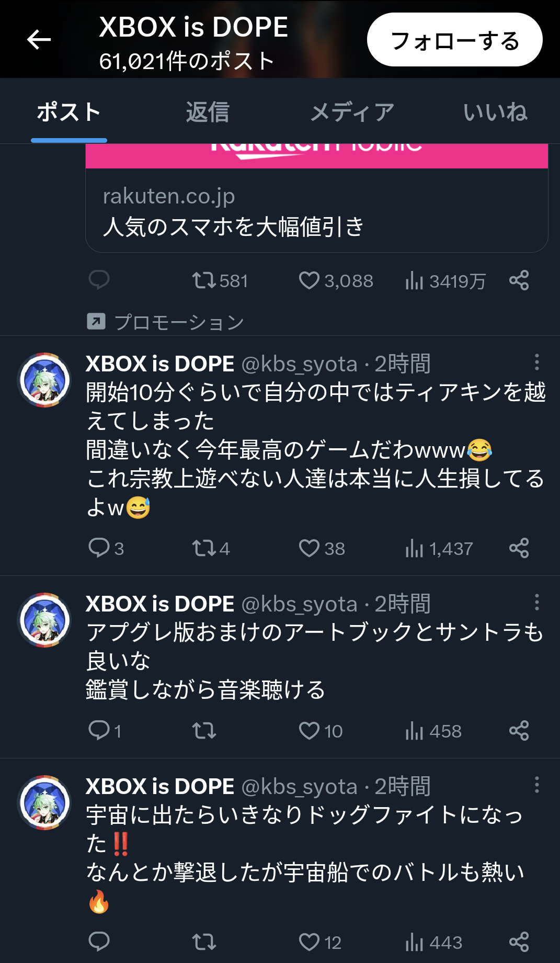This screenshot has height=963, width=560.
Task: Open the メディア tab
Action: tap(352, 112)
